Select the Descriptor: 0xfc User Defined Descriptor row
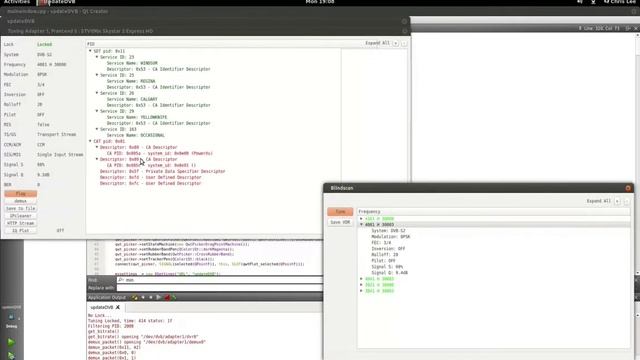640x360 pixels. 151,183
